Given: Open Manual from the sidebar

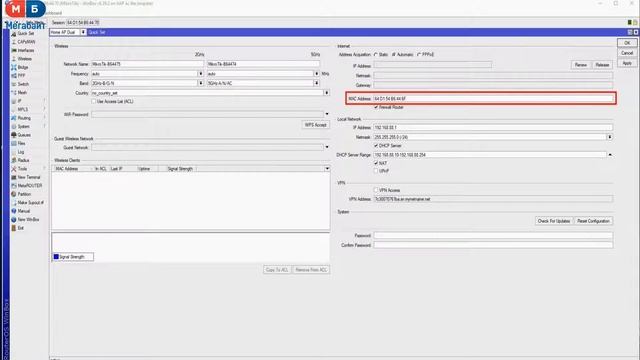Looking at the screenshot, I should (25, 211).
